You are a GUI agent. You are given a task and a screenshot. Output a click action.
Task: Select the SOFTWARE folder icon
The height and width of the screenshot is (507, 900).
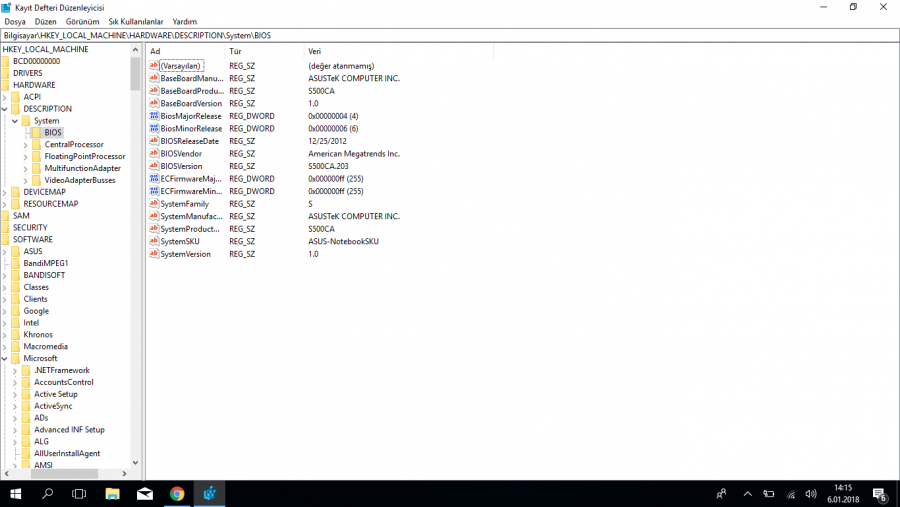(5, 239)
